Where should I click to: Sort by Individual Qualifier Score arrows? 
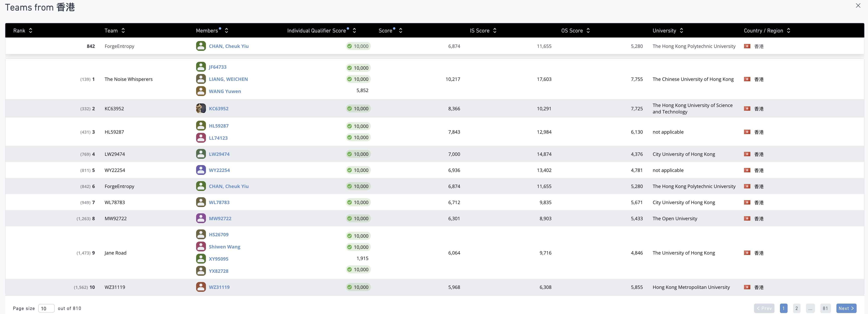pos(354,30)
